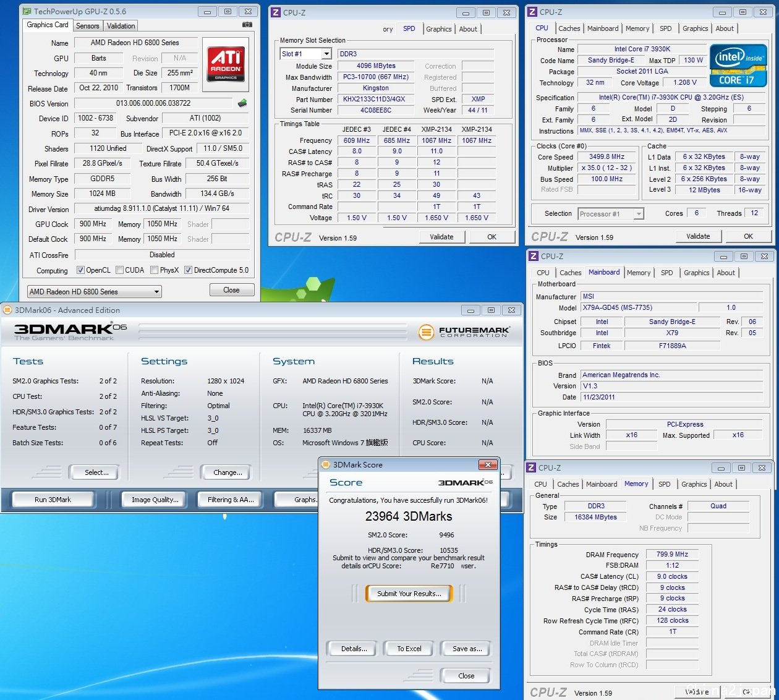779x700 pixels.
Task: Click the Core Speed value 3499.8 MHz
Action: coord(607,157)
